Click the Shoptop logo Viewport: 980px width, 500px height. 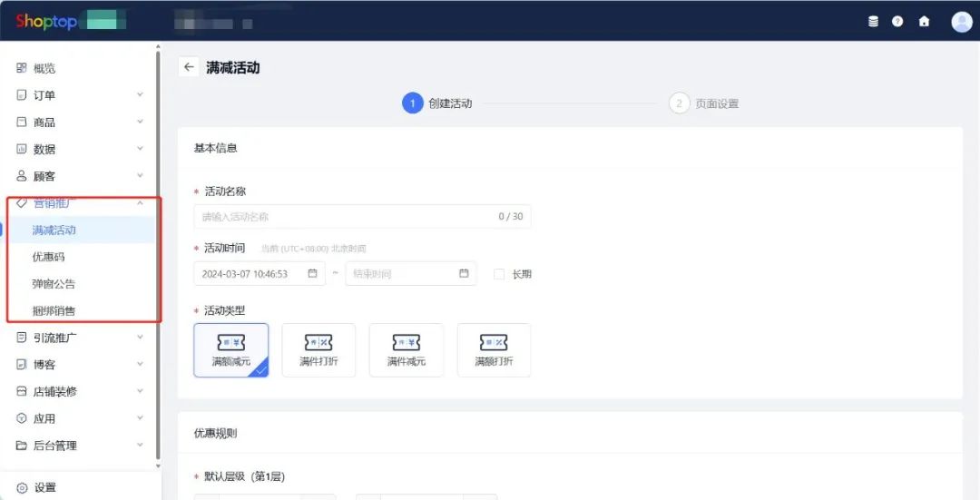pos(46,21)
